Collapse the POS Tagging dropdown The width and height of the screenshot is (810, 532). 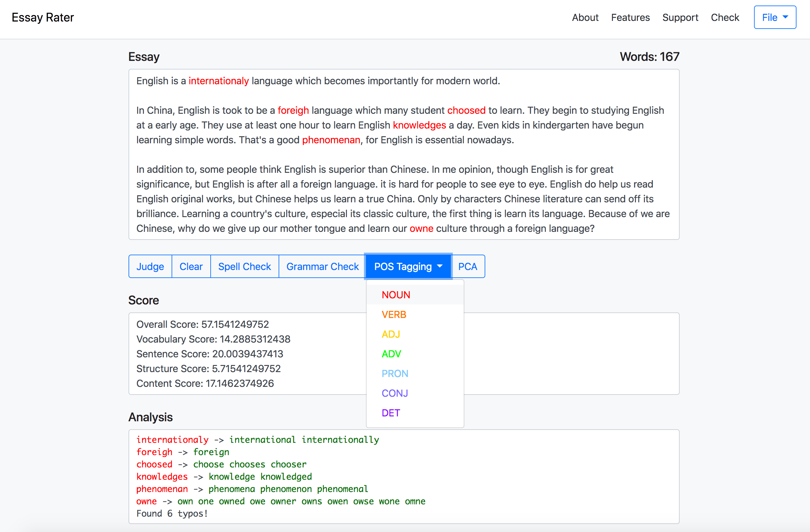[408, 267]
